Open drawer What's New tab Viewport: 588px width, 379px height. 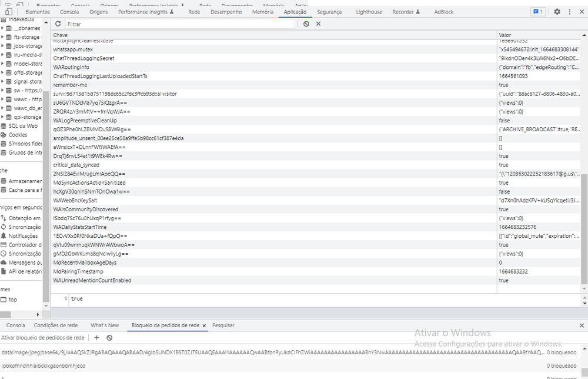(105, 325)
